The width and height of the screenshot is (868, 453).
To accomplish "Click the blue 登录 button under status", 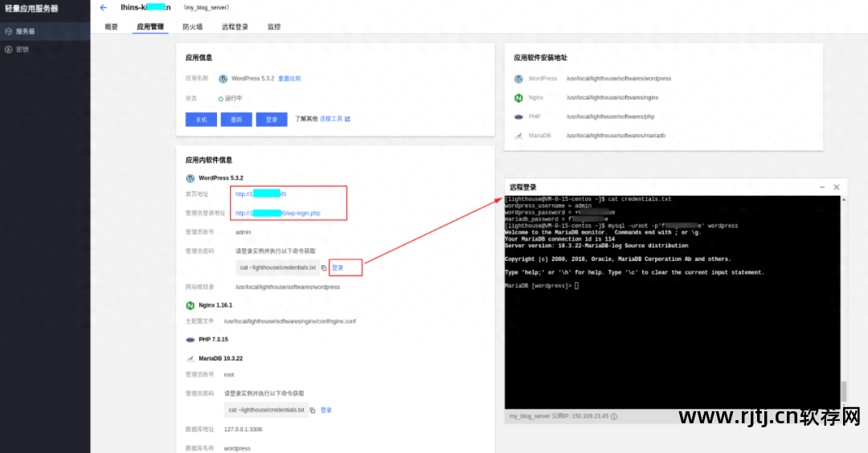I will (x=272, y=120).
